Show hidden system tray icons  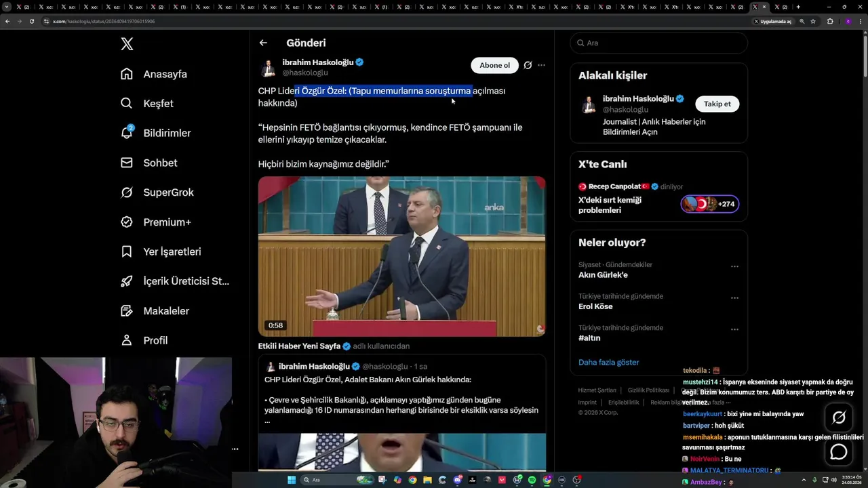804,480
